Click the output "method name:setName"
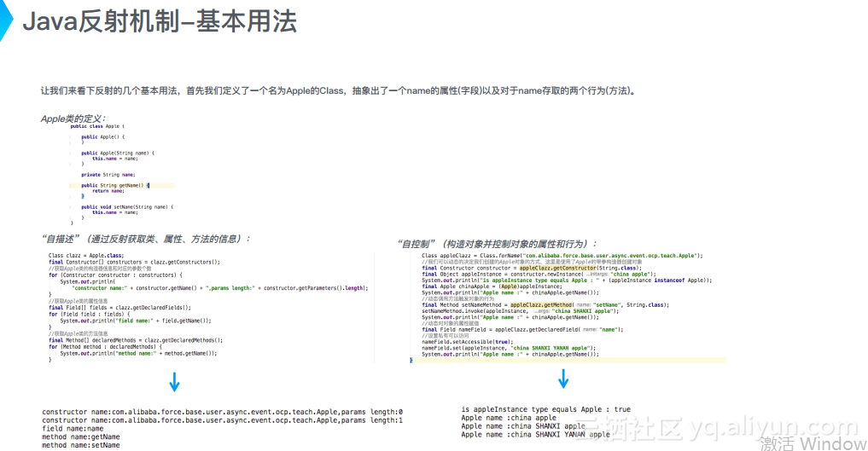Image resolution: width=868 pixels, height=451 pixels. tap(81, 446)
